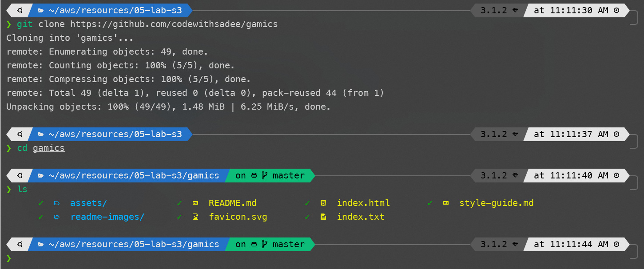The width and height of the screenshot is (644, 269).
Task: Click the ls command text
Action: [22, 189]
